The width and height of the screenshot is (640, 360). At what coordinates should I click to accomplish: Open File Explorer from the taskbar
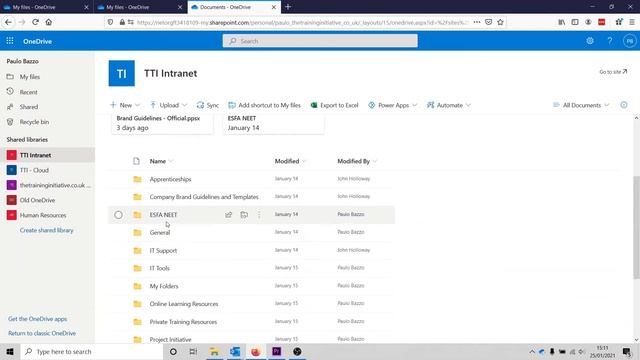pos(214,351)
